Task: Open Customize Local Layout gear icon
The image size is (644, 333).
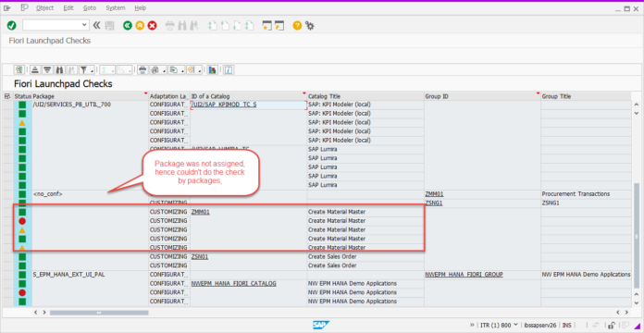Action: [310, 26]
